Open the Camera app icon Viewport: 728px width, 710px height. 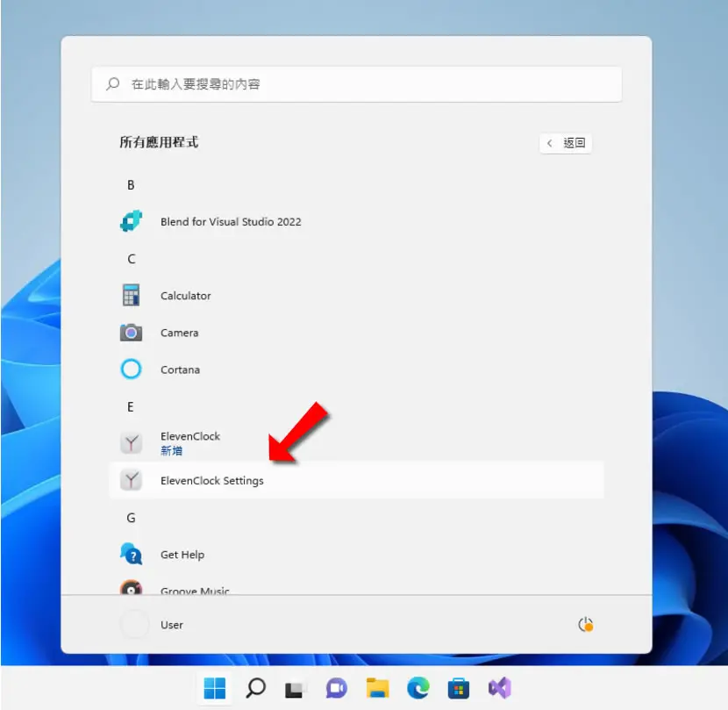click(x=131, y=333)
